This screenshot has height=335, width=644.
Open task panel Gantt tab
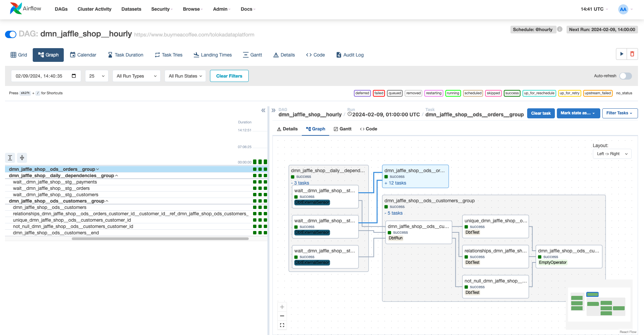343,129
